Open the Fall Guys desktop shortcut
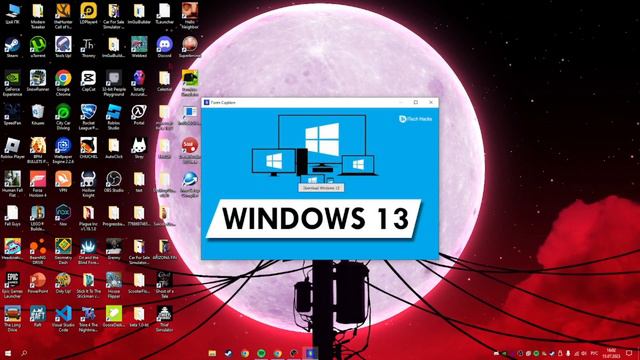The height and width of the screenshot is (360, 640). [12, 216]
